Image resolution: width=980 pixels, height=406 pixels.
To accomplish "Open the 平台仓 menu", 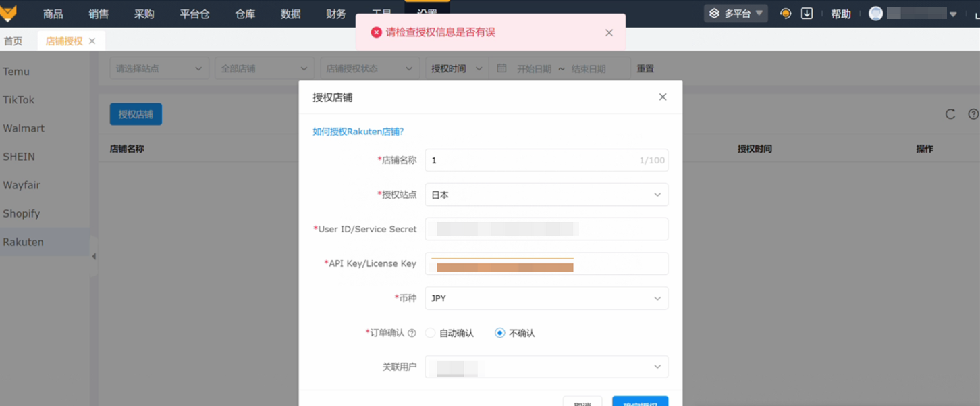I will pos(194,14).
